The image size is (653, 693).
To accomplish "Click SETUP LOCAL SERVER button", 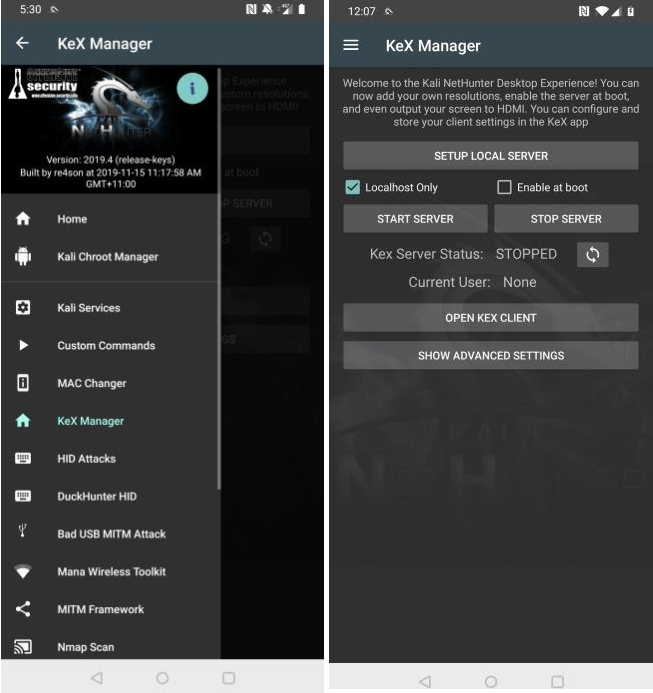I will [491, 156].
